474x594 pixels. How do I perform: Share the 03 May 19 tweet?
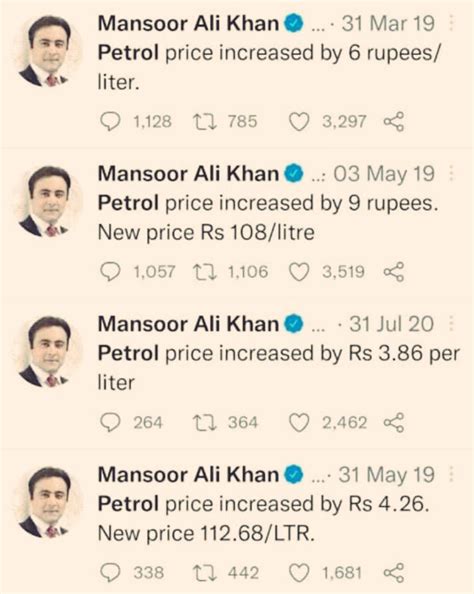pos(394,272)
